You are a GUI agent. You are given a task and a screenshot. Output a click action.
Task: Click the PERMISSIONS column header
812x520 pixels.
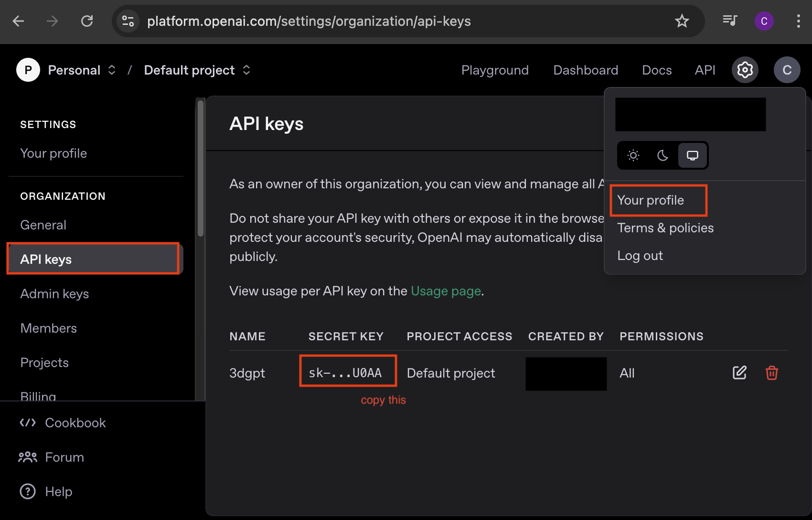tap(662, 336)
